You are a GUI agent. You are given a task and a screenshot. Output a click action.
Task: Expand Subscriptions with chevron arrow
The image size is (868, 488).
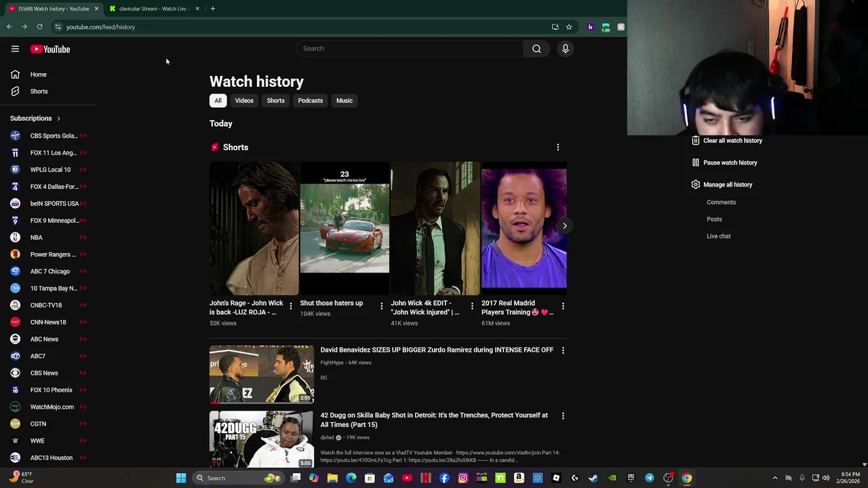58,119
